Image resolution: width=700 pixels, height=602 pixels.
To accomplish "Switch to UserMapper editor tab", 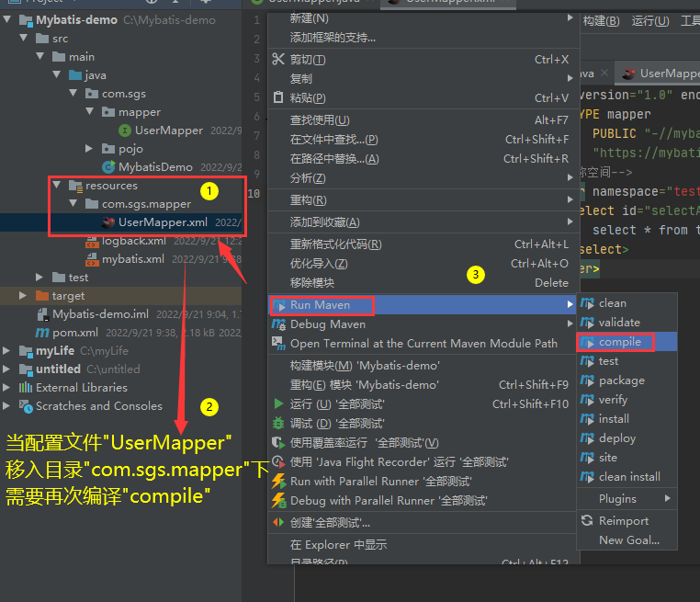I will pos(659,74).
